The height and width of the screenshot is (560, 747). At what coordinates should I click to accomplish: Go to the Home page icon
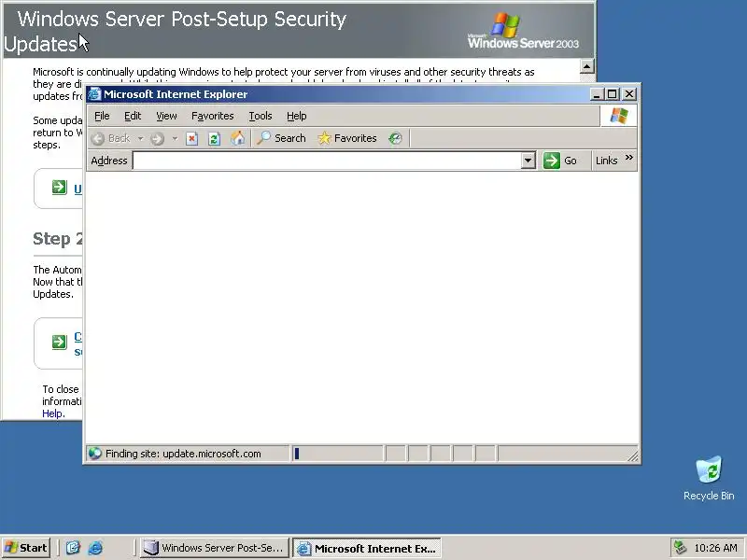point(237,138)
